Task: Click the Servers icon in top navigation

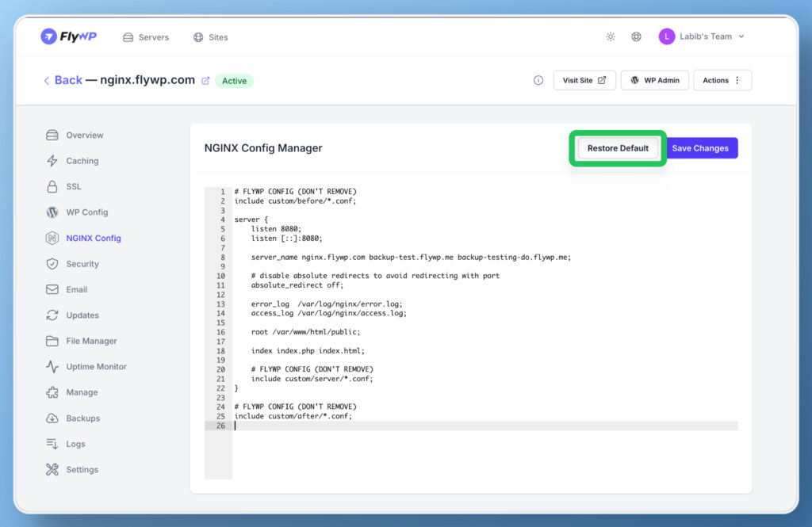Action: (128, 37)
